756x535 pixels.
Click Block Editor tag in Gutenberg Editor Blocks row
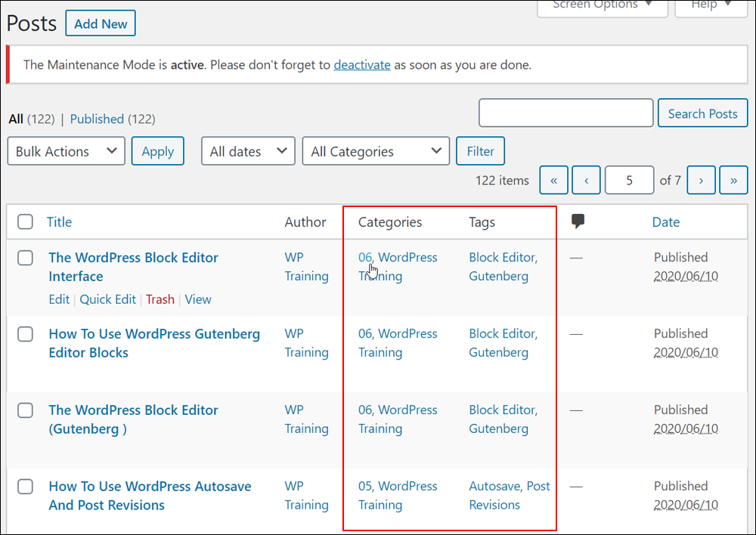502,333
